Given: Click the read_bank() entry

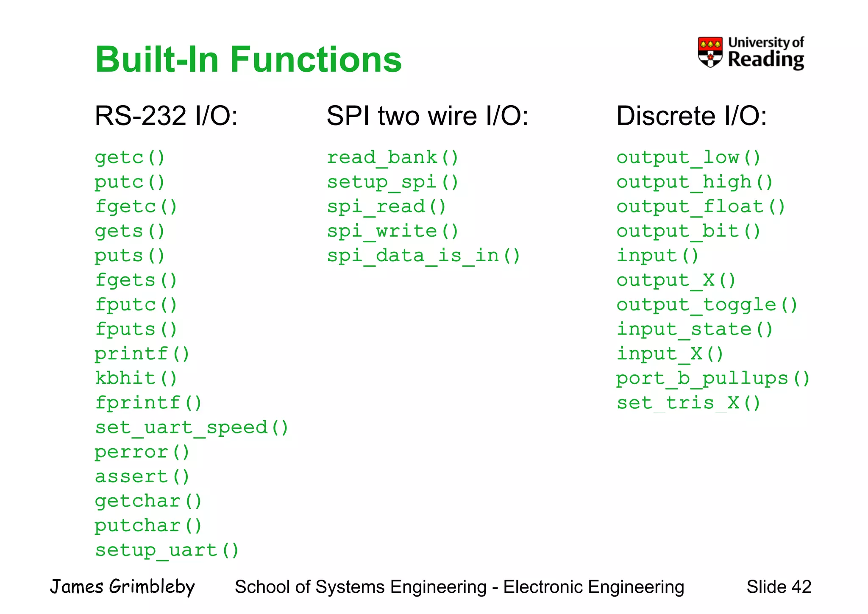Looking at the screenshot, I should [393, 158].
